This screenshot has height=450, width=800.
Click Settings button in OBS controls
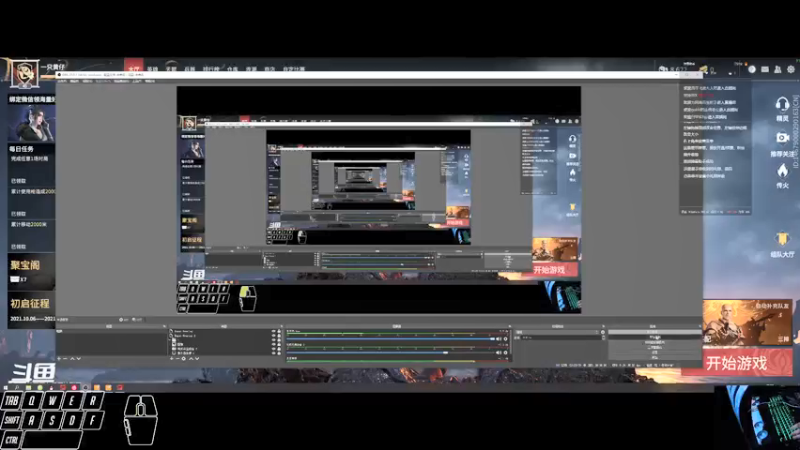click(655, 353)
